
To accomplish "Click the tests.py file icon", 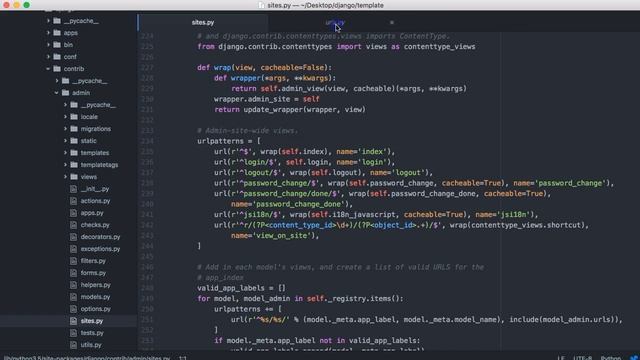I will 73,333.
